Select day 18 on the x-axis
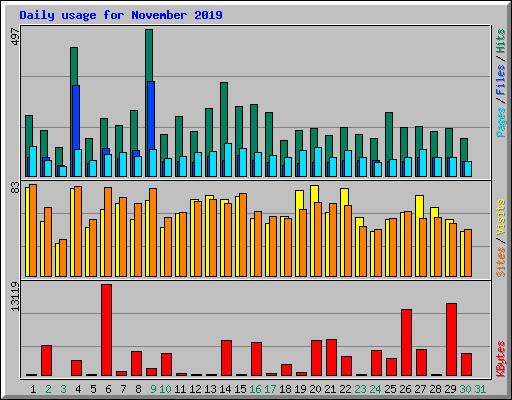 [x=285, y=389]
